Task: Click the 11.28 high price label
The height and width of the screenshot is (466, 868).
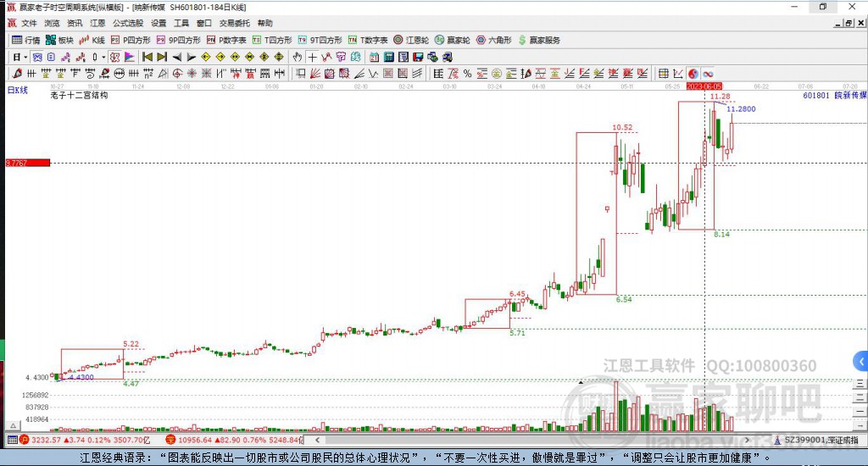Action: [x=720, y=97]
